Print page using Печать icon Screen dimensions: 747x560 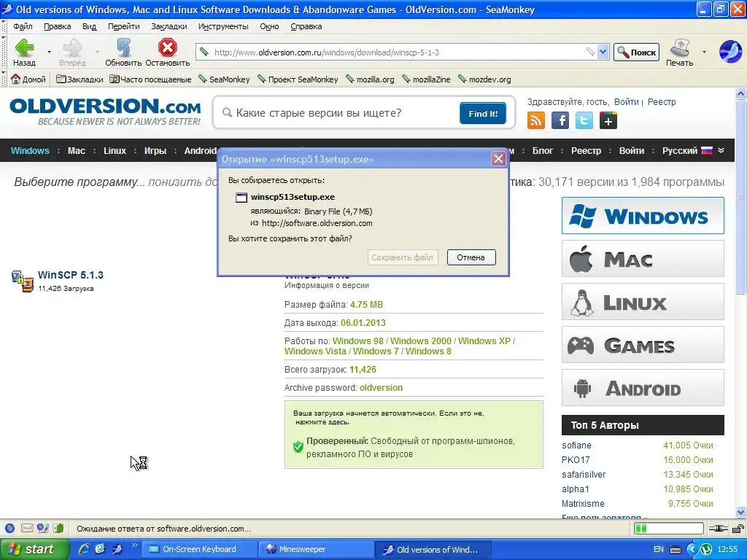(680, 52)
